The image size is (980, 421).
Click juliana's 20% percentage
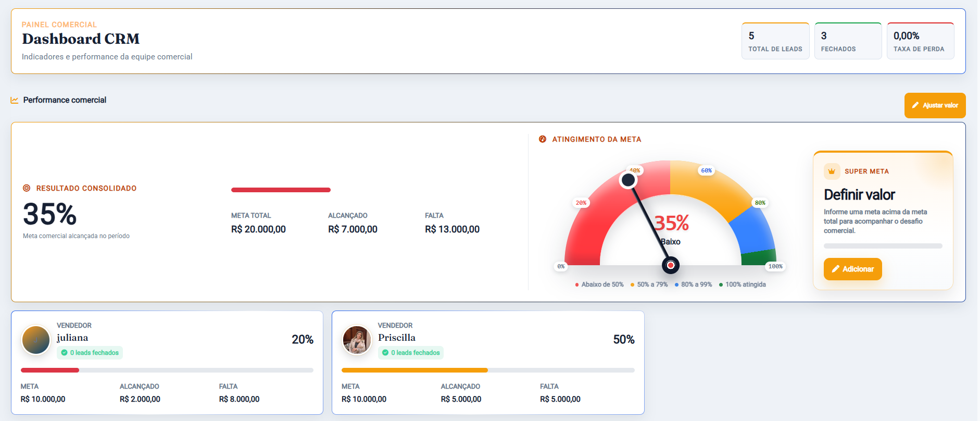click(x=303, y=340)
